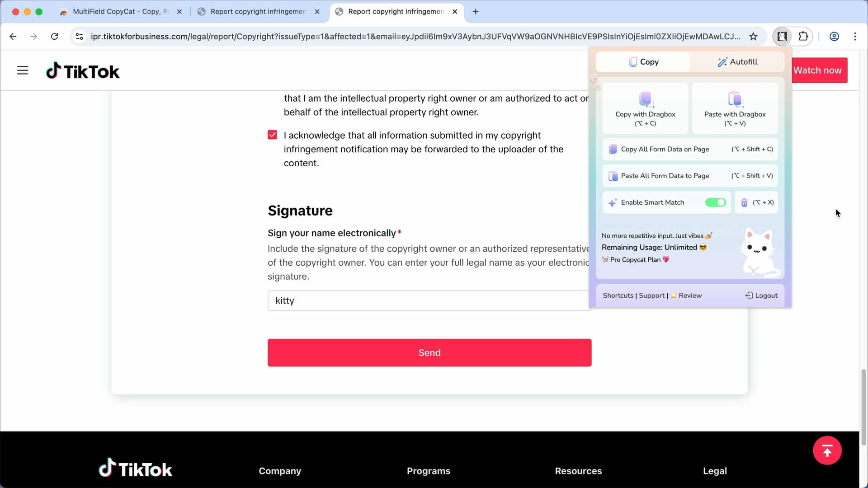Disable the Enable Smart Match toggle
This screenshot has height=488, width=868.
click(715, 202)
